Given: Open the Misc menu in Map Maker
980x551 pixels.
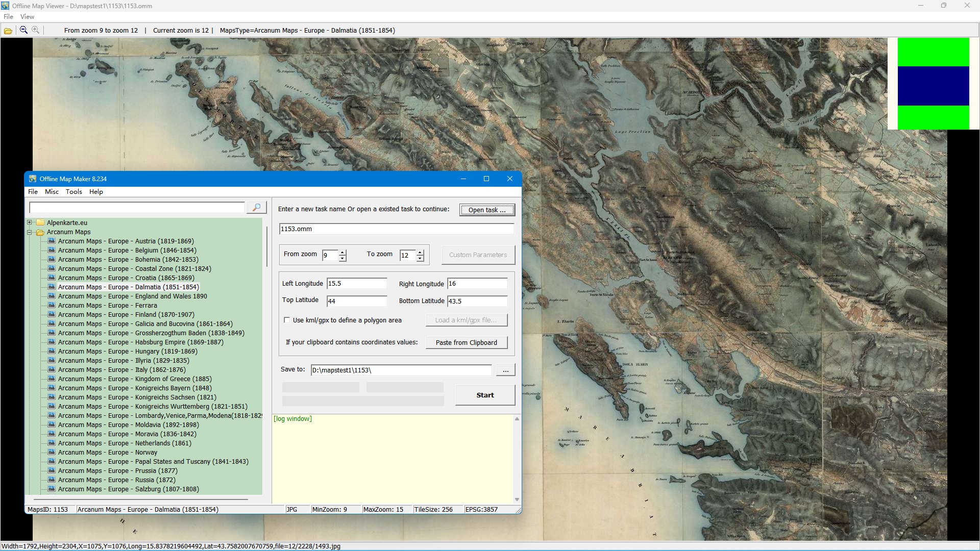Looking at the screenshot, I should click(x=52, y=192).
